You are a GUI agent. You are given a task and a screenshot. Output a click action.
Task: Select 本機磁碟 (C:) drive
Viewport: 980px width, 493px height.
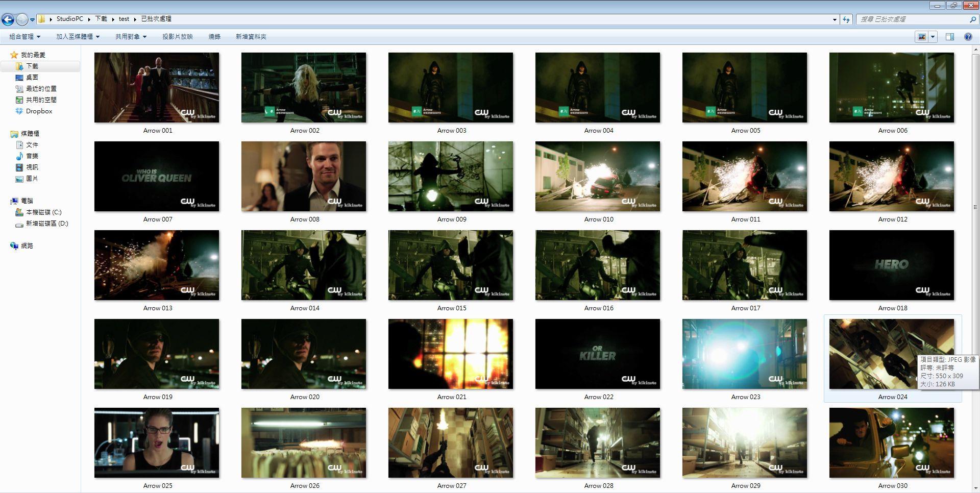[43, 212]
